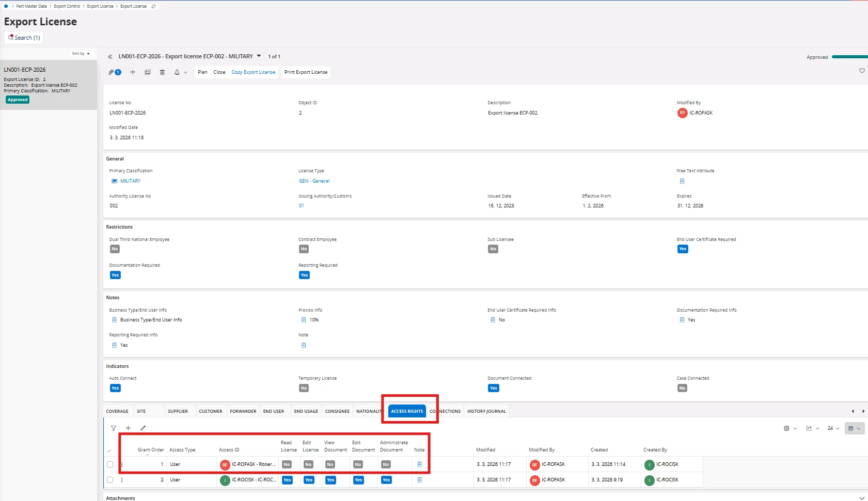The image size is (868, 501).
Task: Open the Sort by dropdown
Action: coord(81,54)
